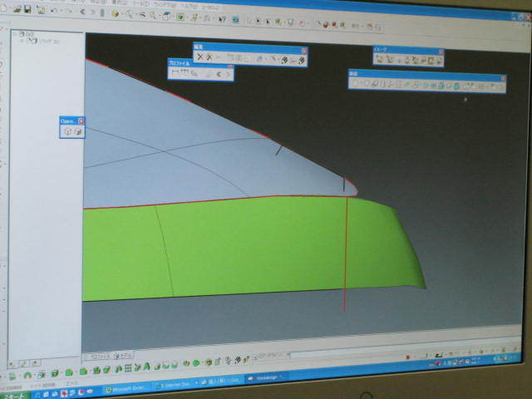
Task: Close the イメージ floating toolbar
Action: (441, 52)
